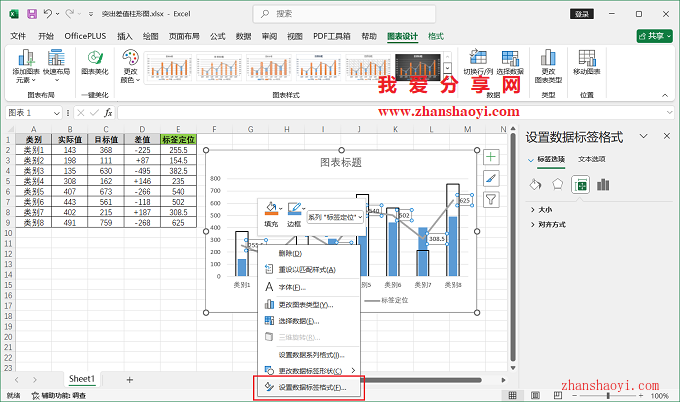Click the zoom slider handle

click(608, 395)
